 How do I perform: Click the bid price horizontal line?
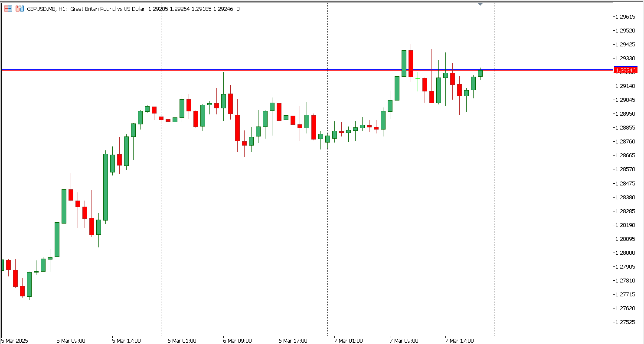point(307,70)
